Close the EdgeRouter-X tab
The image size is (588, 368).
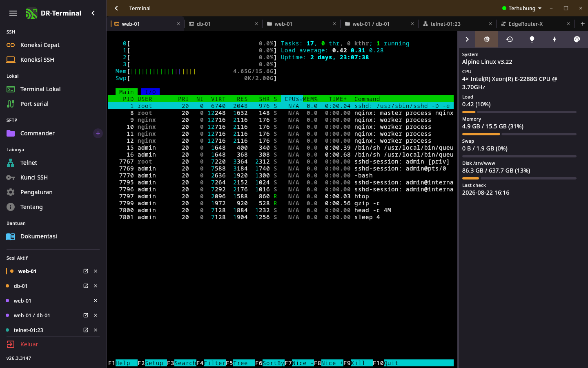click(x=568, y=24)
